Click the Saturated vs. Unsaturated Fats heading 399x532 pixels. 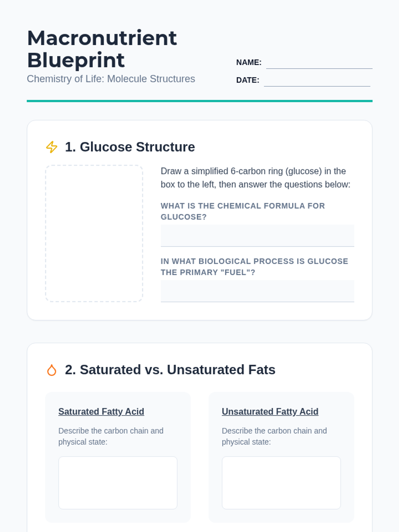pos(170,370)
